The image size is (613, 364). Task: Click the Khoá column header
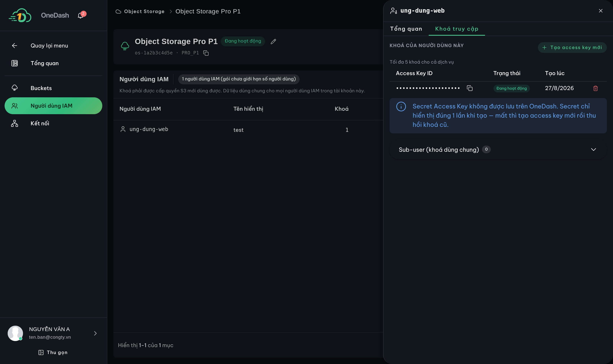click(x=342, y=109)
